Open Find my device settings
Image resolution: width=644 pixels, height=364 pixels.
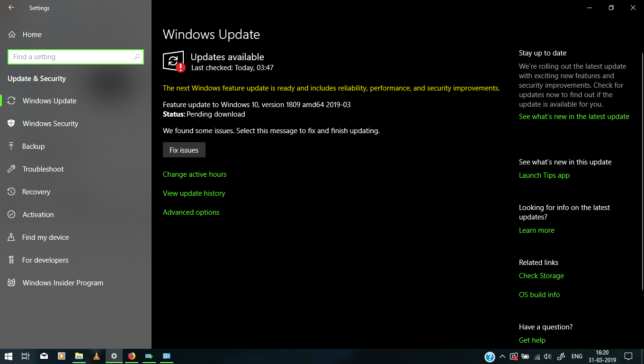click(x=76, y=237)
